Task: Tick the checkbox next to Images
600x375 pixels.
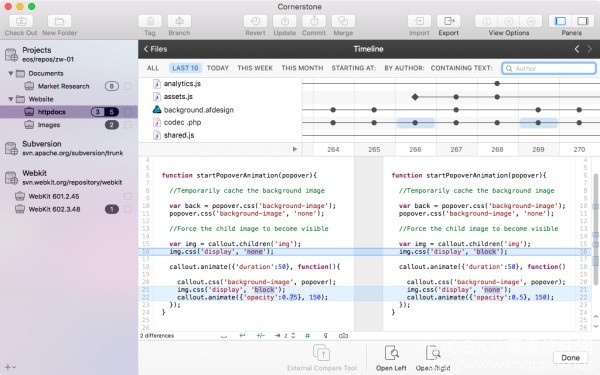Action: pyautogui.click(x=128, y=125)
